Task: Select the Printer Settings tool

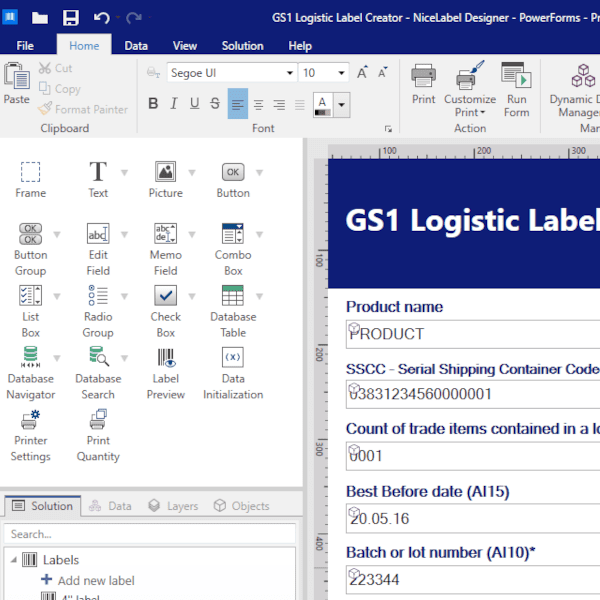Action: click(30, 435)
